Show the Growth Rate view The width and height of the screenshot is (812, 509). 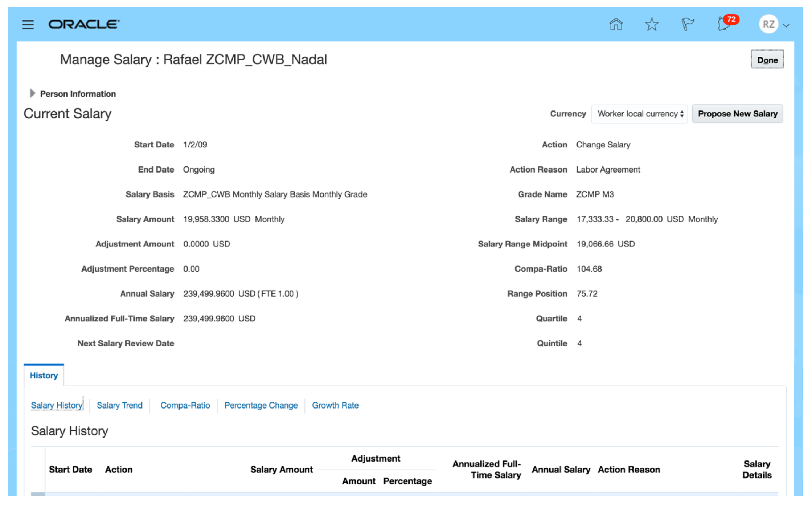click(335, 405)
